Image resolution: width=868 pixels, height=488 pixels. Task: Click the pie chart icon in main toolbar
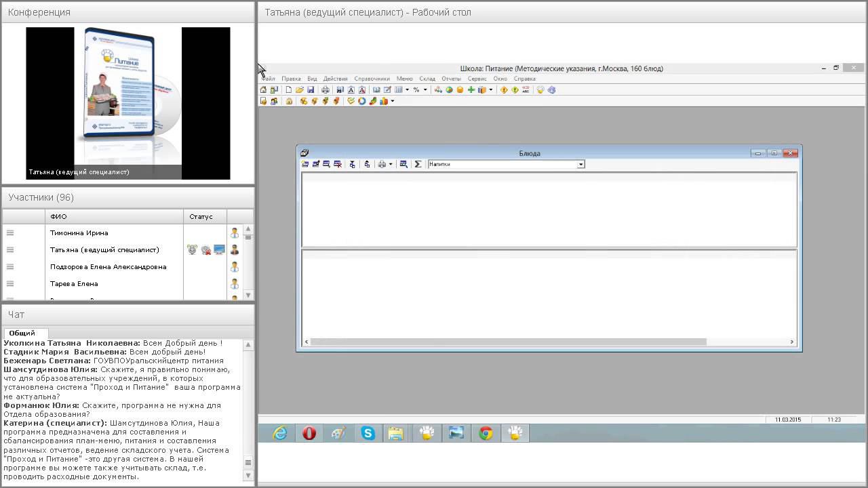click(x=449, y=89)
